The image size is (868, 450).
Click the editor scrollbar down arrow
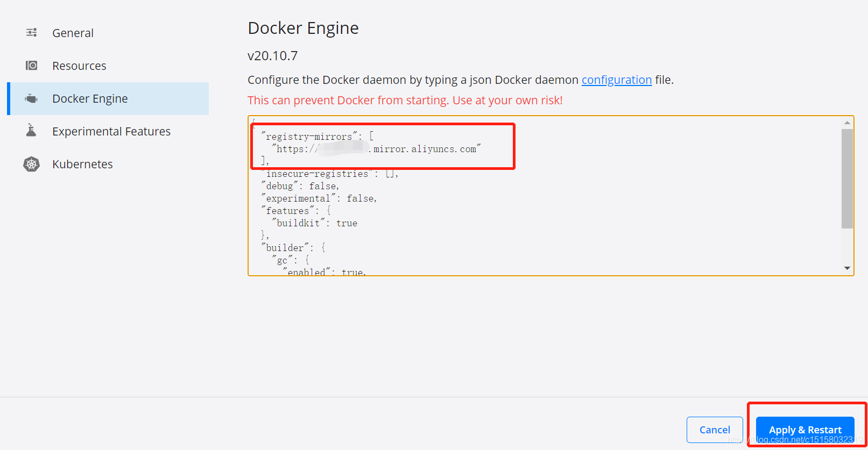848,268
